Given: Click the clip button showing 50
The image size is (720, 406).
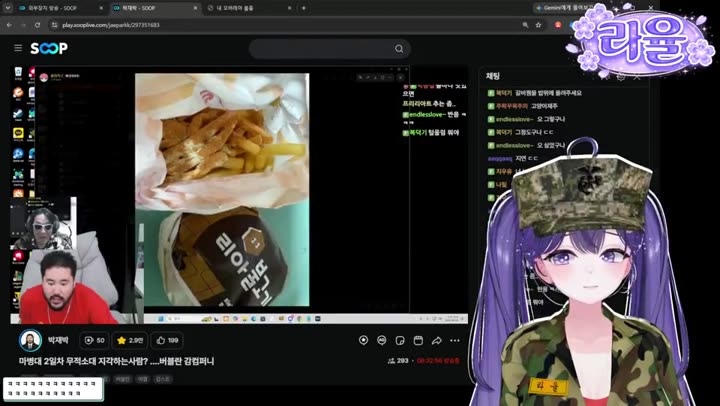Looking at the screenshot, I should pyautogui.click(x=94, y=340).
